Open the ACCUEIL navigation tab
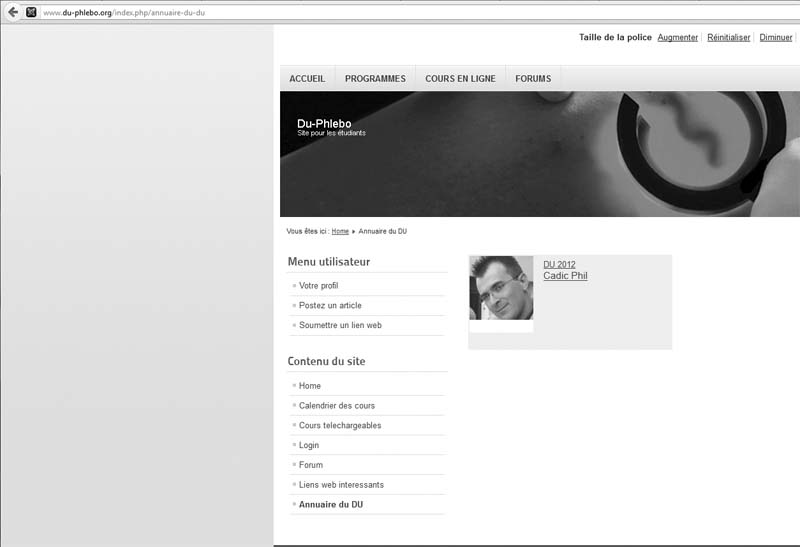Image resolution: width=800 pixels, height=547 pixels. click(x=307, y=79)
